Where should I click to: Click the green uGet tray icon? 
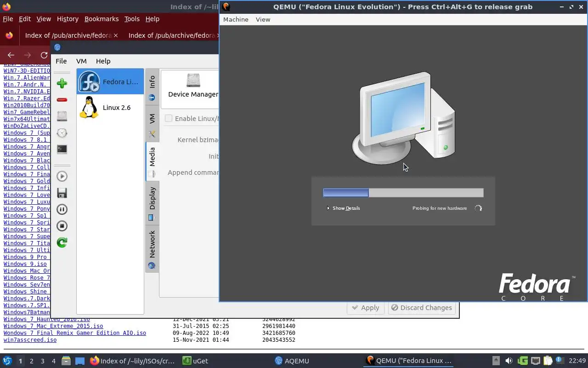pos(522,361)
